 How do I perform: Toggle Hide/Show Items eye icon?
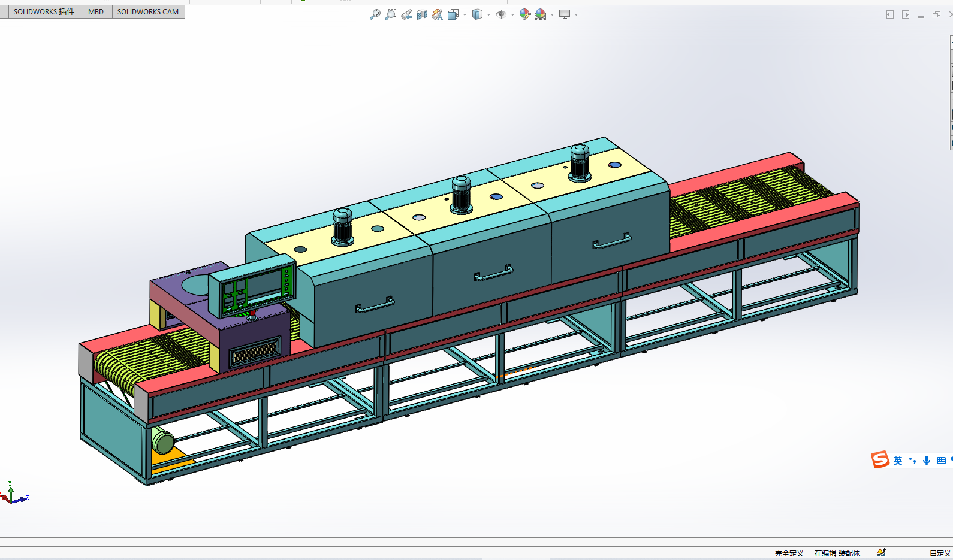(x=500, y=14)
